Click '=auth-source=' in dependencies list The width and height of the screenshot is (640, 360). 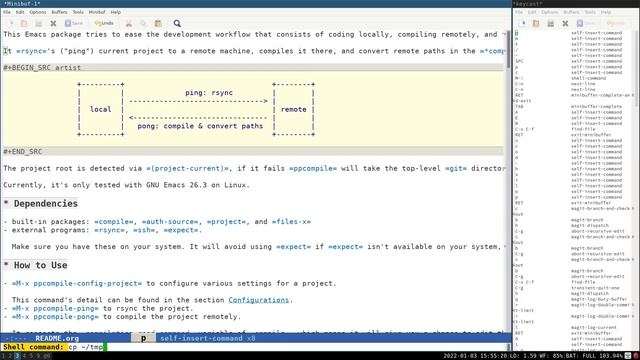pos(170,222)
